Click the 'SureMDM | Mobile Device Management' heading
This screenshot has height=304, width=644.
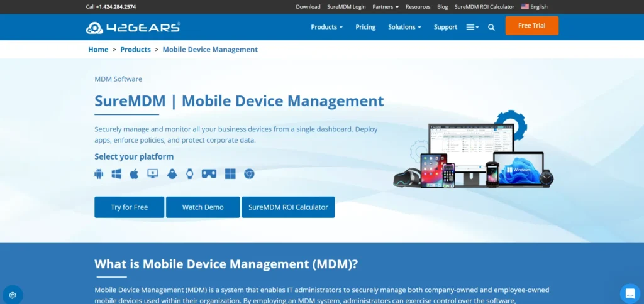(x=239, y=101)
